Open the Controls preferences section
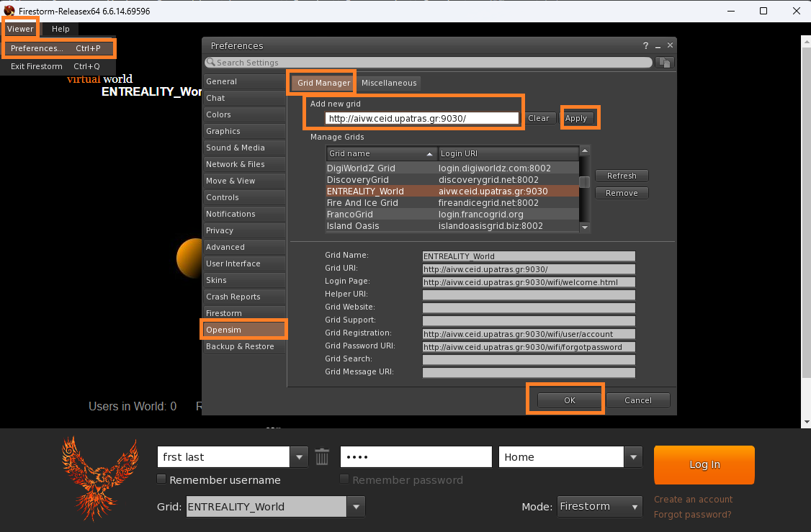 pyautogui.click(x=244, y=197)
